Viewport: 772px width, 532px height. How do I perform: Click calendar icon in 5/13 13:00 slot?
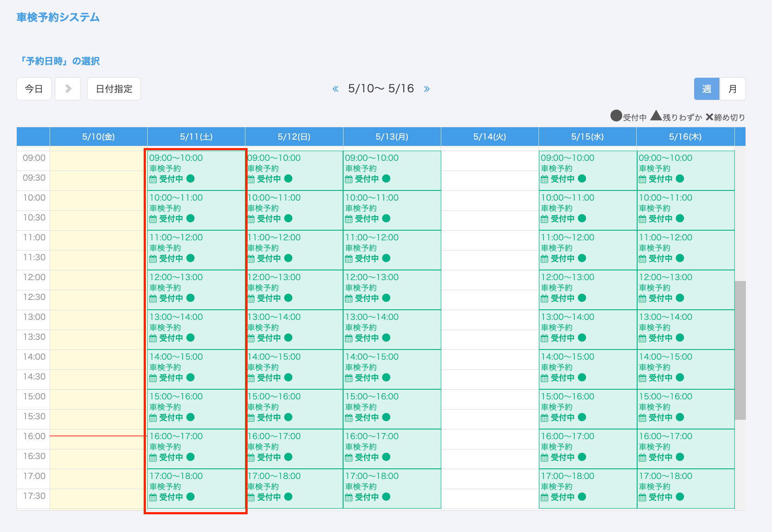coord(349,338)
